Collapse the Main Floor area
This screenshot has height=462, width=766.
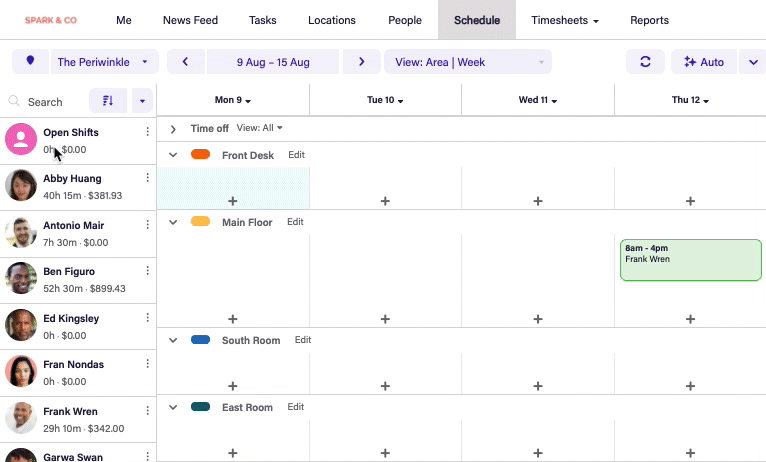[x=173, y=222]
